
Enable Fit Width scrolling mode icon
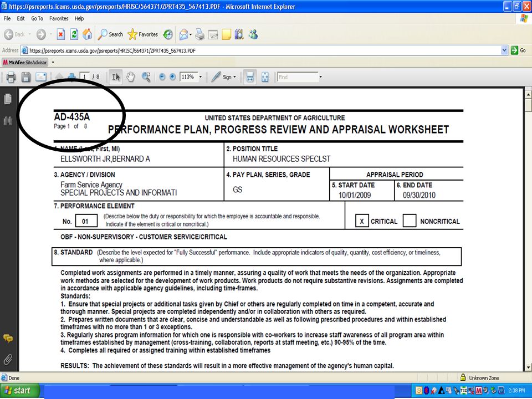click(x=250, y=77)
